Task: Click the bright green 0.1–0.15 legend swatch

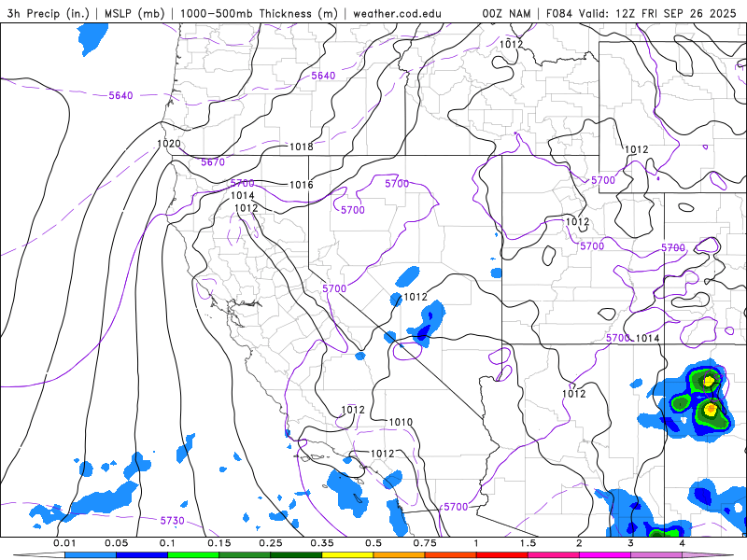Action: tap(193, 555)
